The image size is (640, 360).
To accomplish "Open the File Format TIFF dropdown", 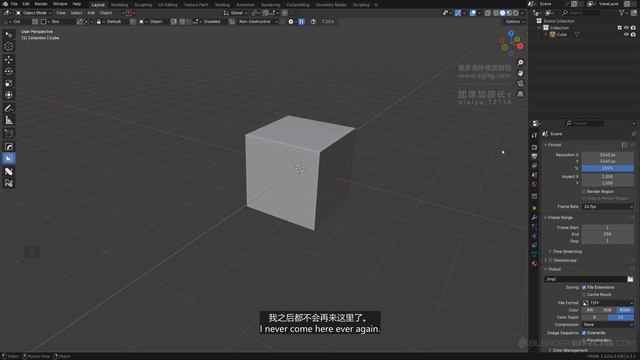I will coord(608,303).
